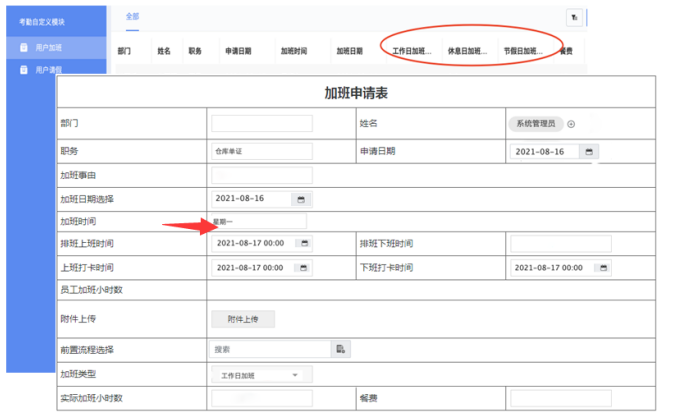Image resolution: width=678 pixels, height=418 pixels.
Task: Click the 申请日期 table column header
Action: click(238, 51)
